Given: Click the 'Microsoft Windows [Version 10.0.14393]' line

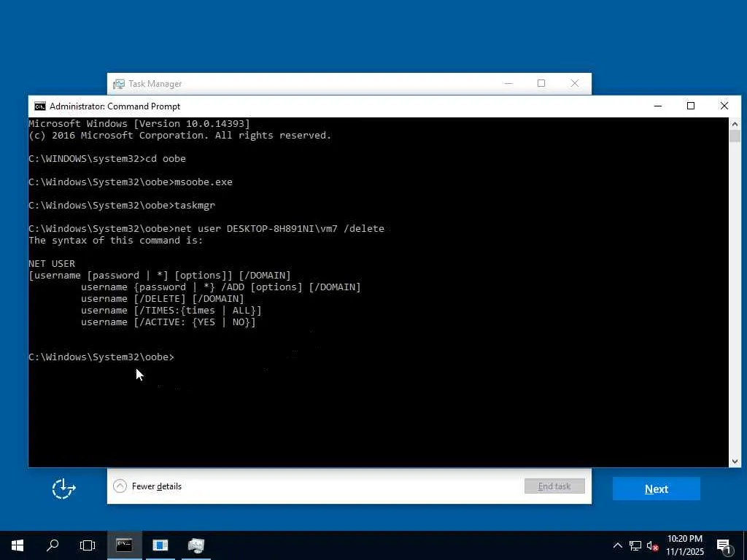Looking at the screenshot, I should tap(139, 124).
